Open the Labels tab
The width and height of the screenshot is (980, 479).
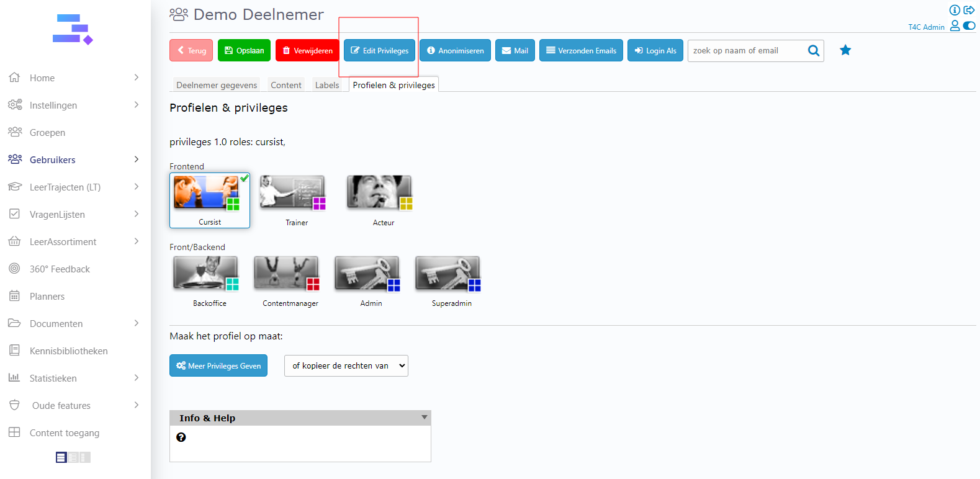[x=326, y=85]
